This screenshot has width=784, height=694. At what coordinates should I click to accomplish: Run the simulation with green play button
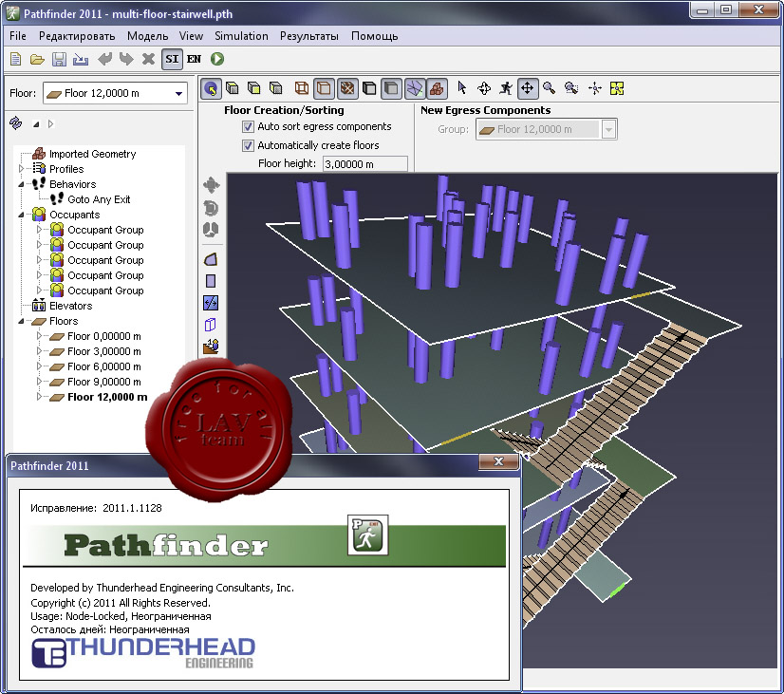tap(217, 59)
